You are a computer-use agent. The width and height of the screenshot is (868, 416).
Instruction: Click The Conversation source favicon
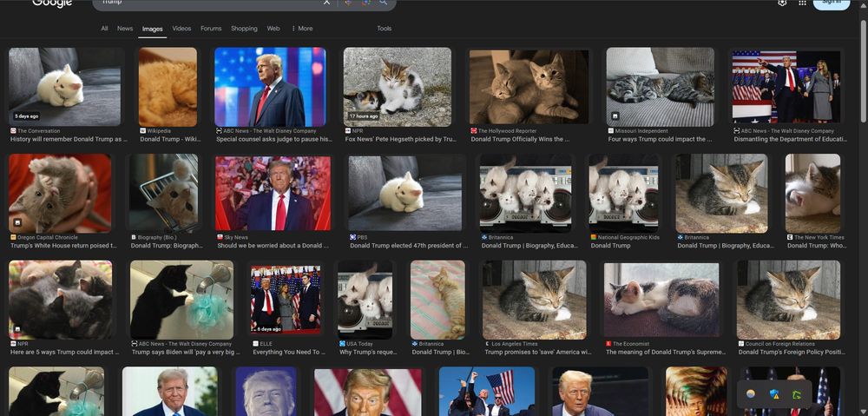point(13,131)
